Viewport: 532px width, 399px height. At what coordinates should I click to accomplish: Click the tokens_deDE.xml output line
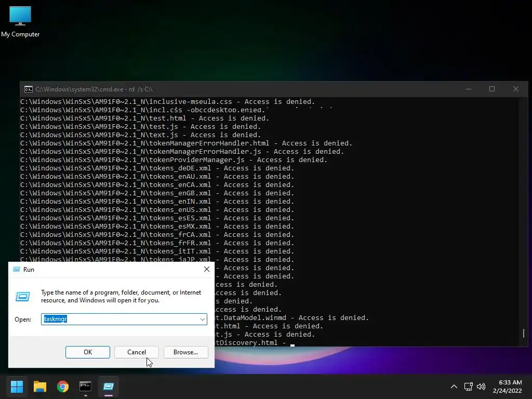157,168
